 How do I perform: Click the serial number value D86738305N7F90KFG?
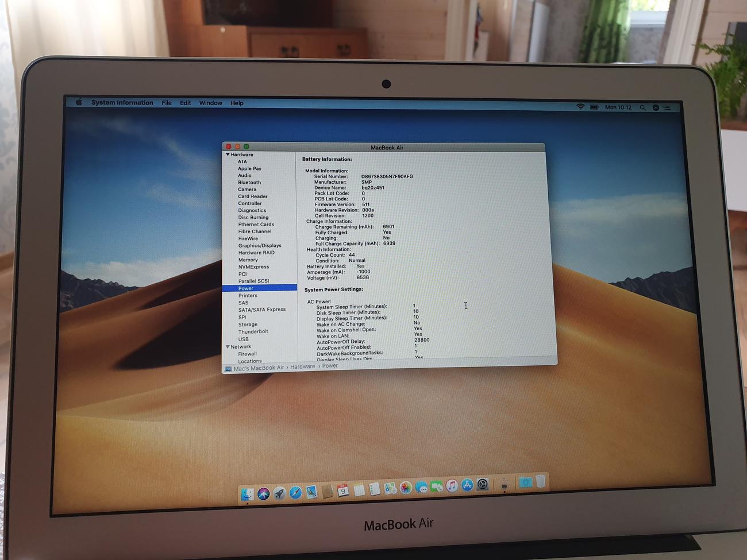[387, 176]
